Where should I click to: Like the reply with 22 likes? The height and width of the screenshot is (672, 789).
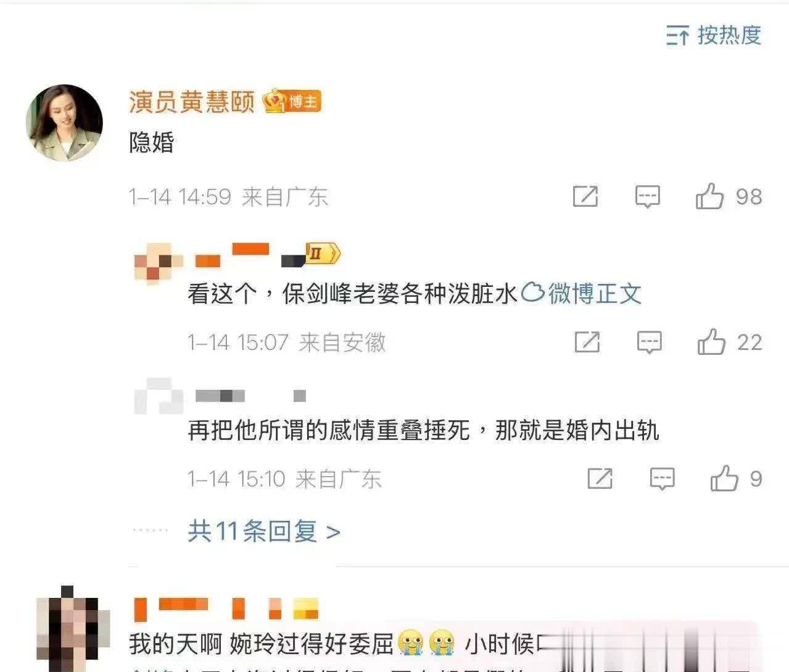(730, 342)
